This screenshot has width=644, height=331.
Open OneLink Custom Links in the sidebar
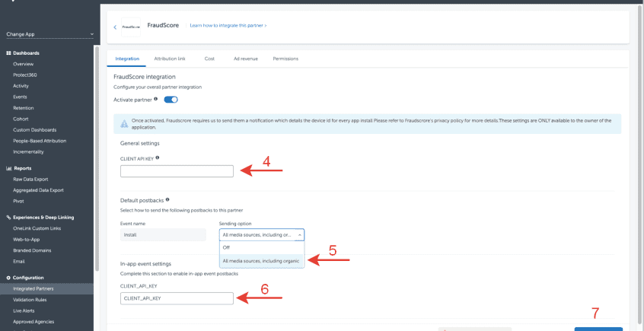37,228
